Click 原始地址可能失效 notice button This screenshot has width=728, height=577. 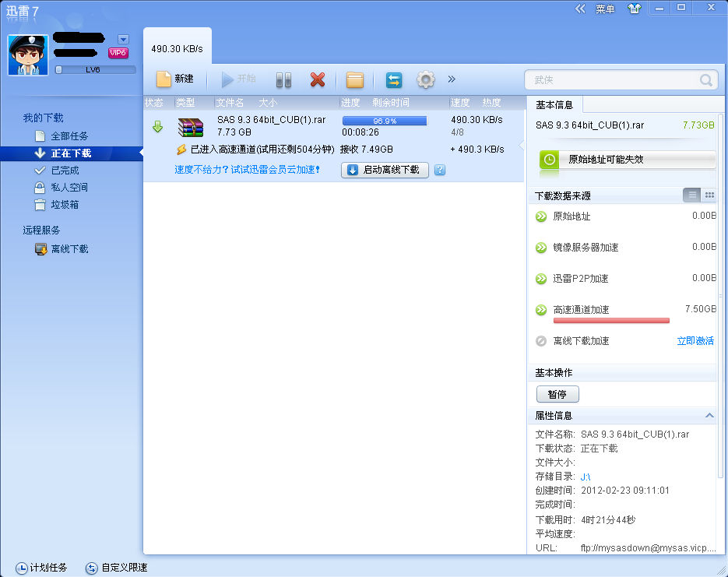[x=628, y=160]
